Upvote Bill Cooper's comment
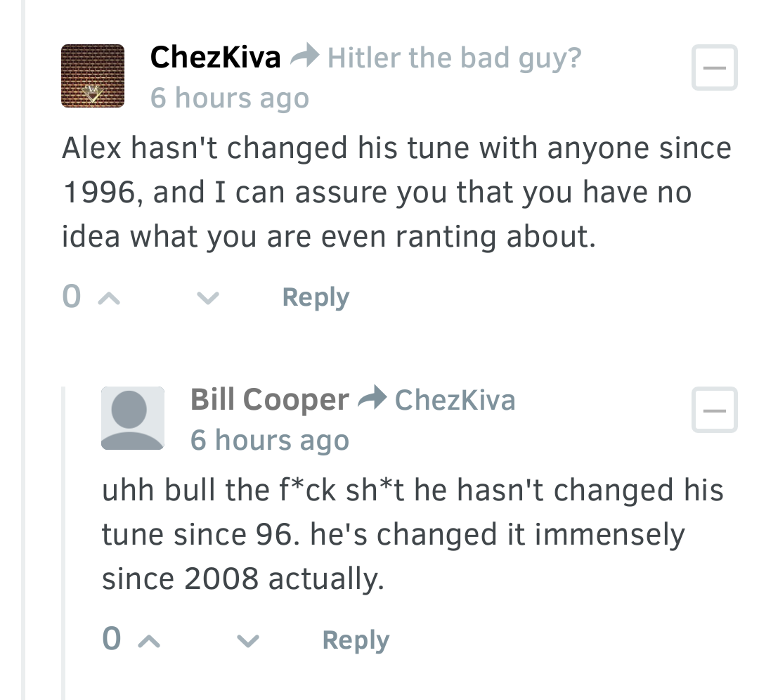The height and width of the screenshot is (700, 759). pyautogui.click(x=149, y=641)
